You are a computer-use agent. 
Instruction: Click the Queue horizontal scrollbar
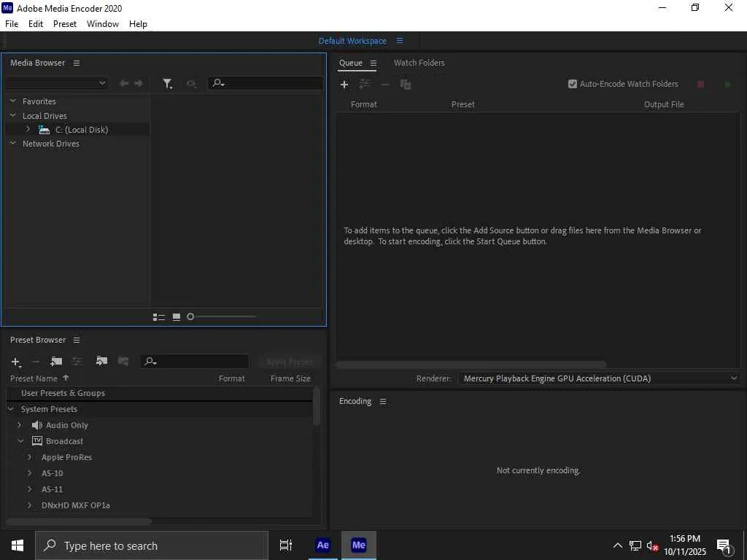click(x=471, y=365)
